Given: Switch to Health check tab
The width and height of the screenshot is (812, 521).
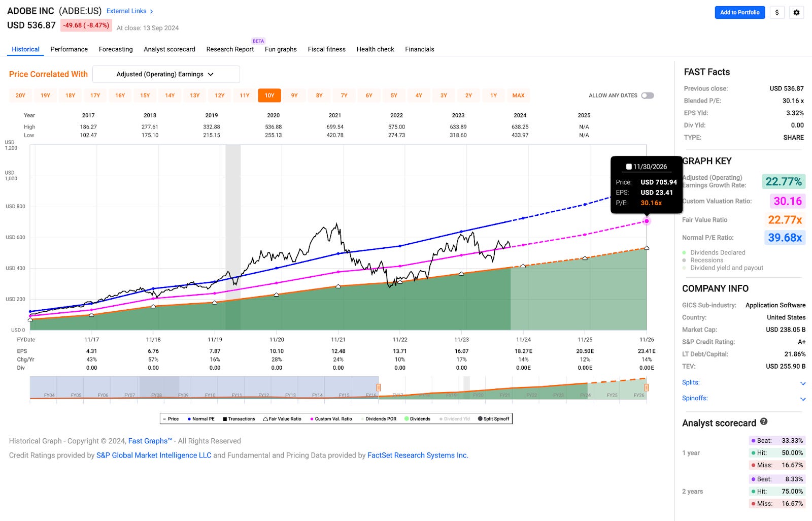Looking at the screenshot, I should click(376, 49).
